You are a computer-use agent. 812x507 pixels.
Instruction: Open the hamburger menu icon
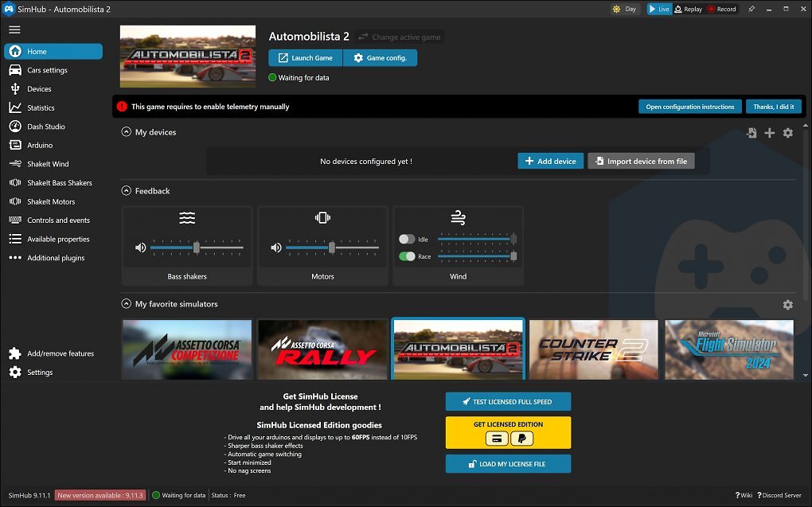[x=14, y=29]
